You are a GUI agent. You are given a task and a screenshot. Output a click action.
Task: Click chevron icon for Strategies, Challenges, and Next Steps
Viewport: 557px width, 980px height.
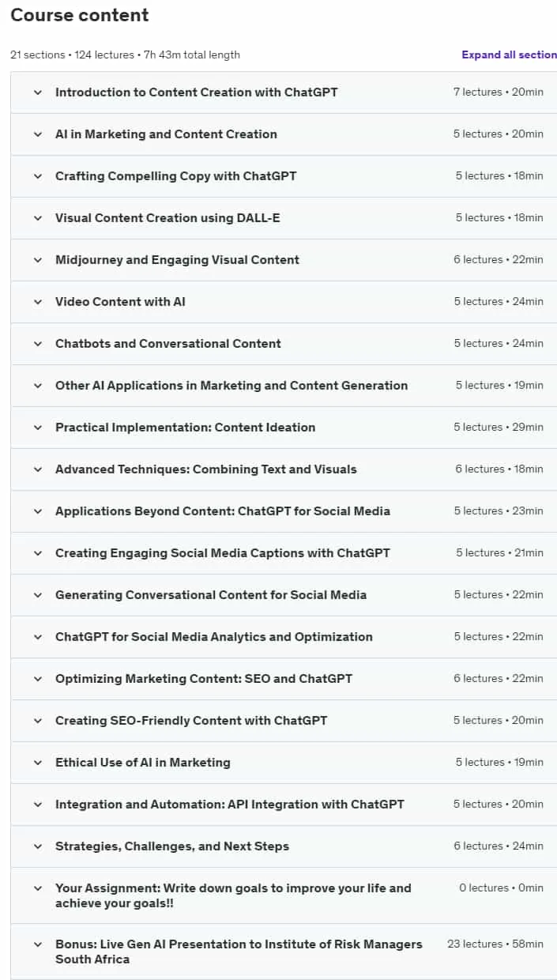[37, 846]
